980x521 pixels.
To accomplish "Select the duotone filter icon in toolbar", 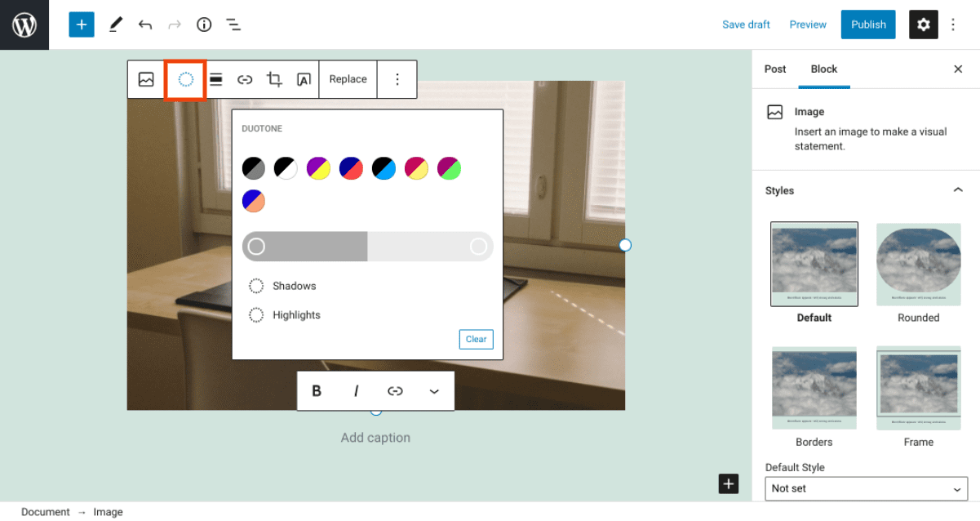I will pyautogui.click(x=185, y=79).
